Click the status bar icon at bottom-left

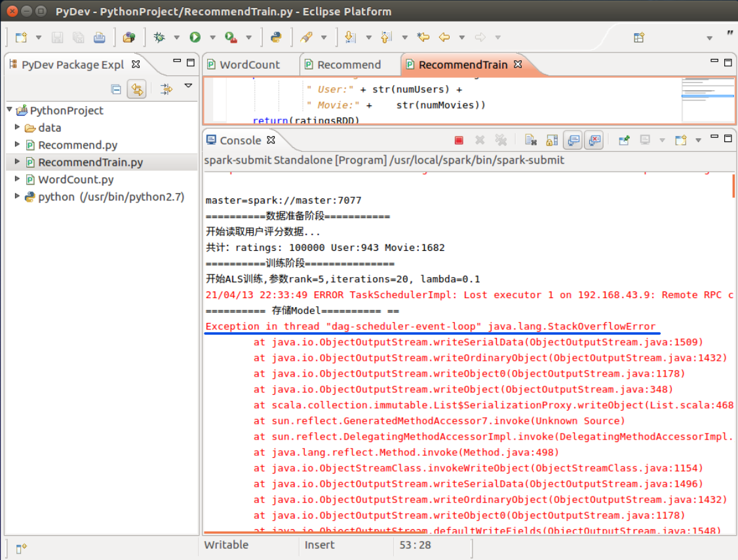21,548
